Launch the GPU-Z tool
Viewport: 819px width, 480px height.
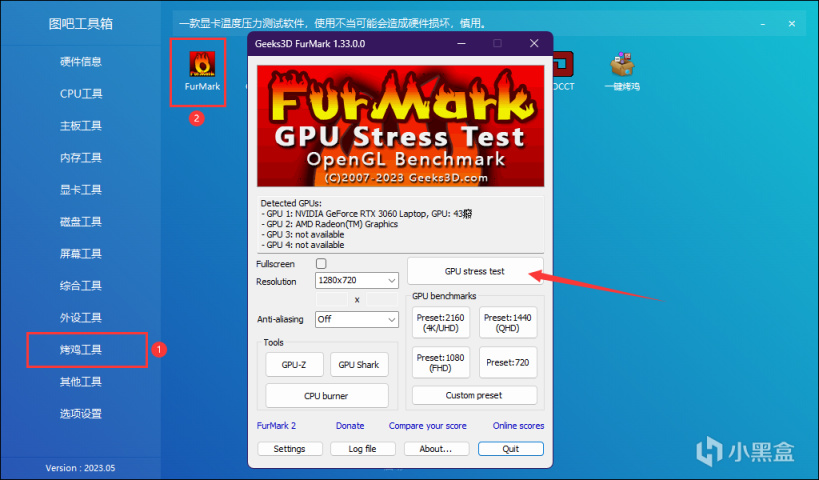(x=294, y=365)
